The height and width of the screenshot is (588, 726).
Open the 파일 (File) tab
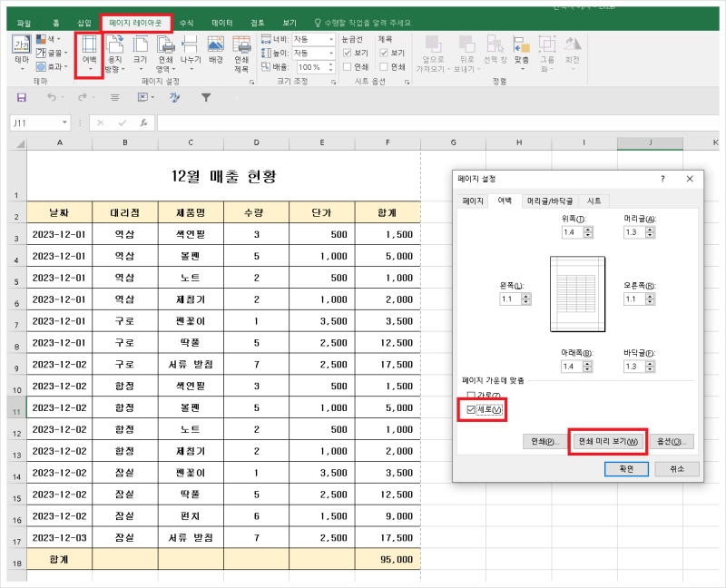coord(24,24)
